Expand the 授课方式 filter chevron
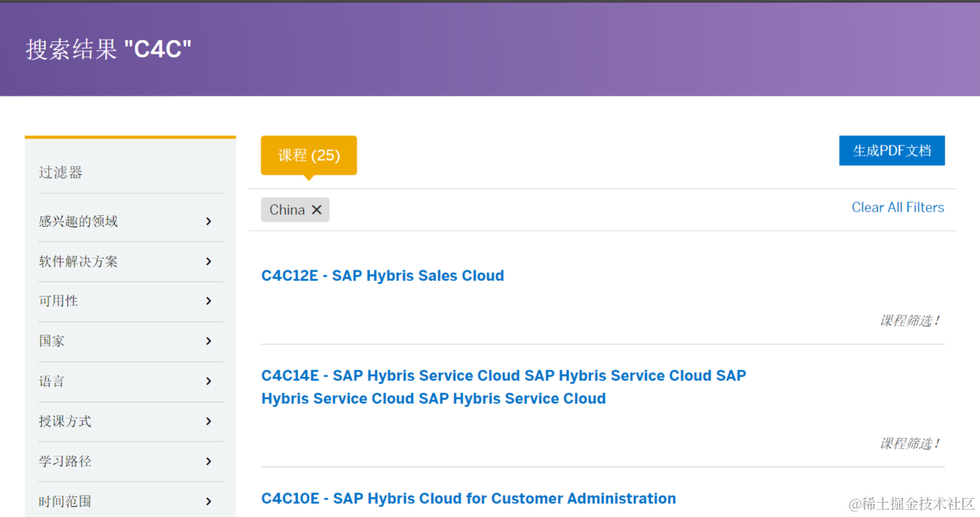The width and height of the screenshot is (980, 517). 209,421
